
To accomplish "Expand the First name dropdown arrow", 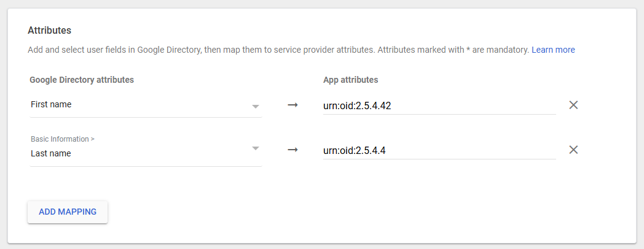I will point(256,107).
